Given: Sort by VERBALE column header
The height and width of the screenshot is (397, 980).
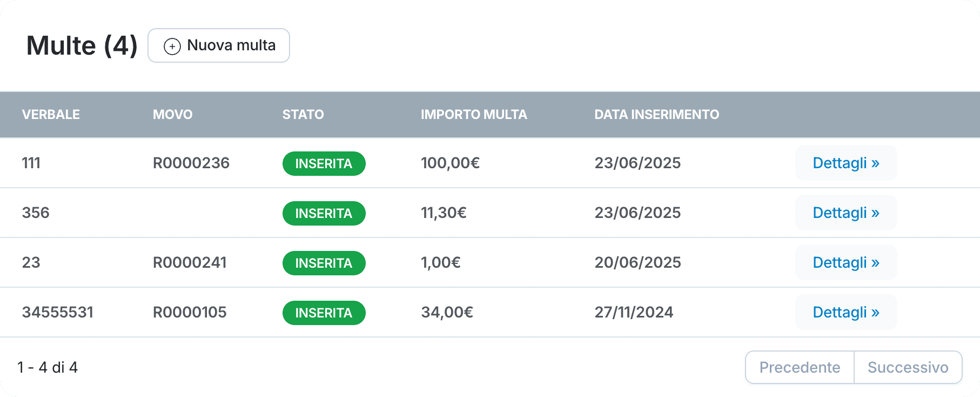Looking at the screenshot, I should click(x=51, y=115).
